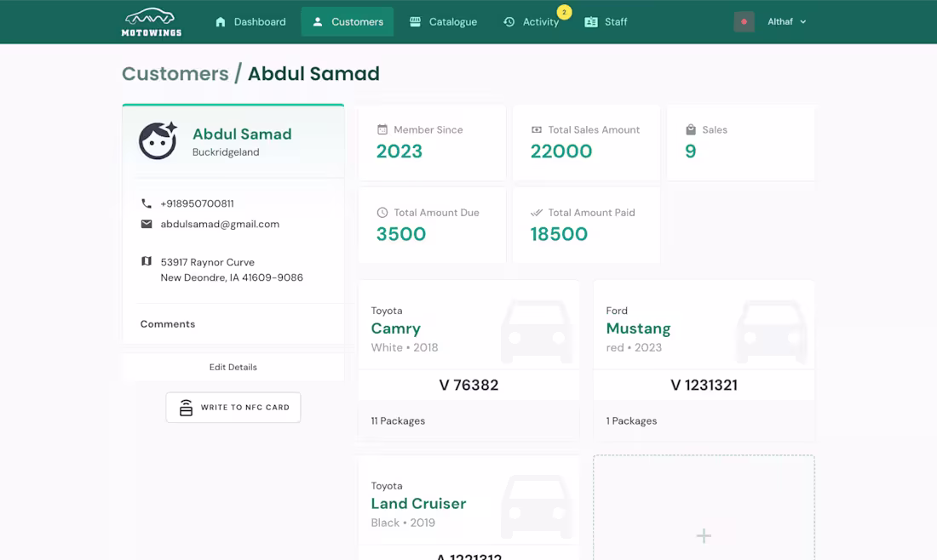937x560 pixels.
Task: Click the Member Since calendar icon
Action: pos(382,129)
